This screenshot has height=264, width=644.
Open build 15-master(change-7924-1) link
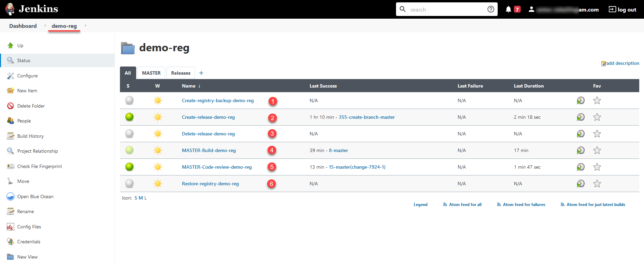[357, 167]
